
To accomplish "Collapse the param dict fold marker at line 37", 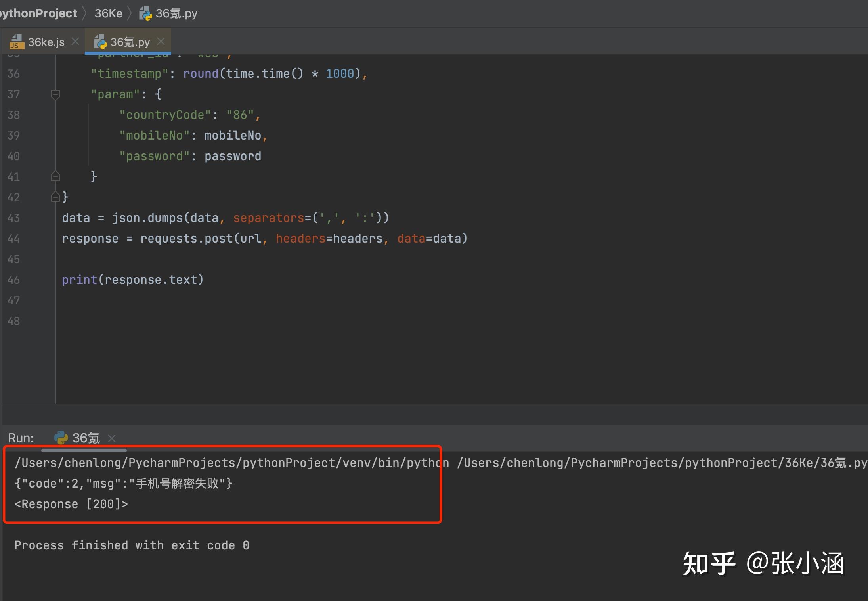I will pos(55,94).
